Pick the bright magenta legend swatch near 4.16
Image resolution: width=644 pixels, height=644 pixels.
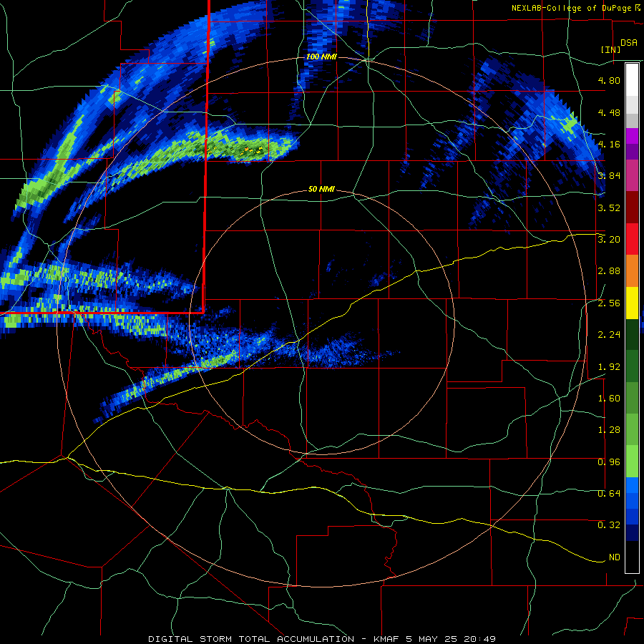click(x=632, y=136)
